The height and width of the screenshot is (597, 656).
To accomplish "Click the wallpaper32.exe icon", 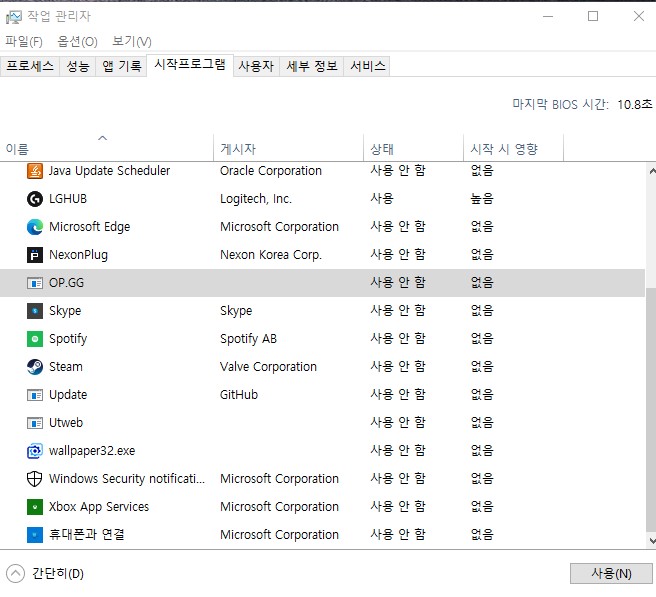I will (x=35, y=451).
